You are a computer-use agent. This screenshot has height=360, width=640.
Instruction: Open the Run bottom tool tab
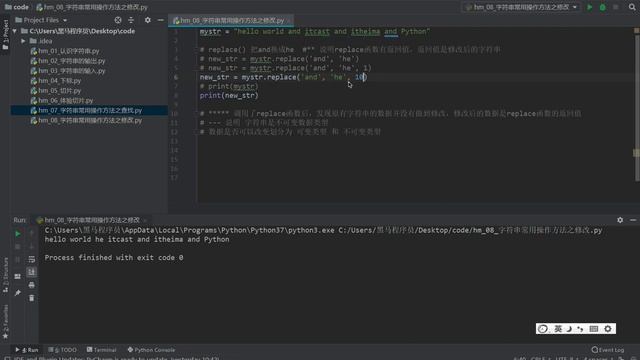pos(27,350)
